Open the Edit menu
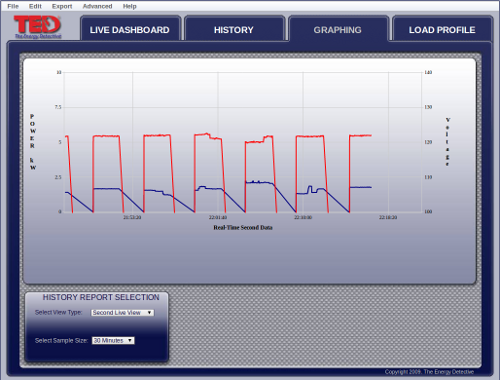This screenshot has width=500, height=380. [x=35, y=6]
